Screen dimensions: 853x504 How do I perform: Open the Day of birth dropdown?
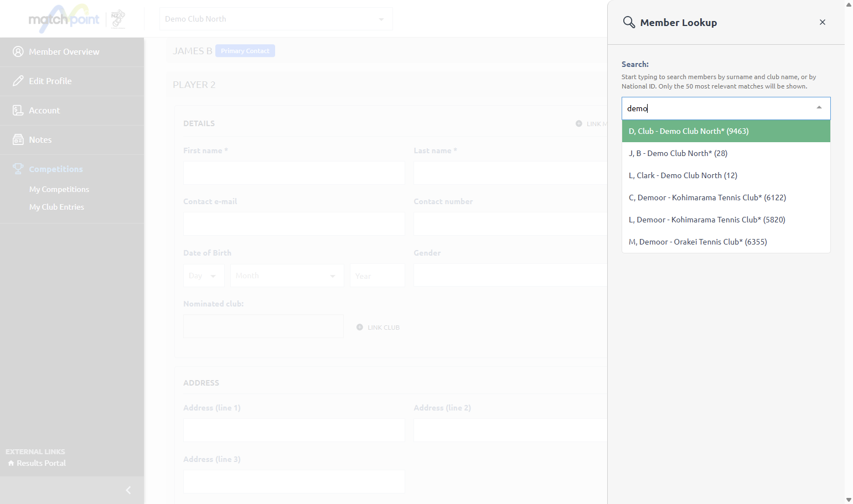(x=204, y=276)
